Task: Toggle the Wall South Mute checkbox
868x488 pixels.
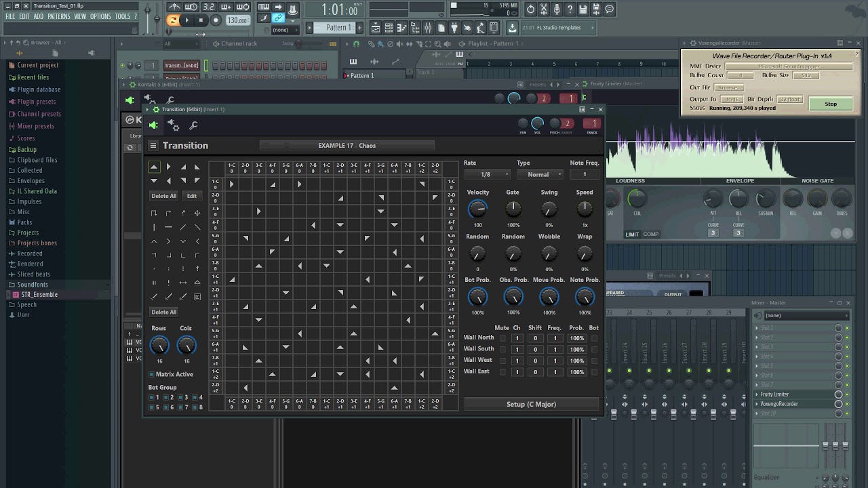Action: point(502,350)
